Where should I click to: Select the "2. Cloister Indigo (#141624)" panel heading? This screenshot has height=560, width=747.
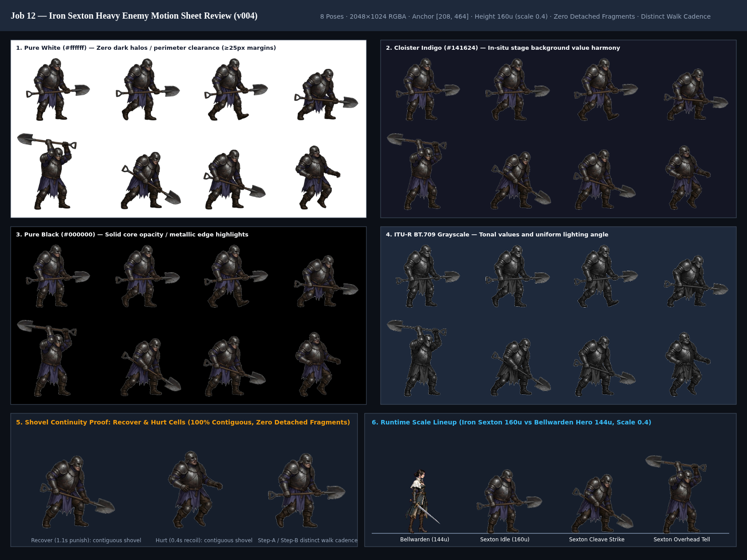click(x=503, y=48)
